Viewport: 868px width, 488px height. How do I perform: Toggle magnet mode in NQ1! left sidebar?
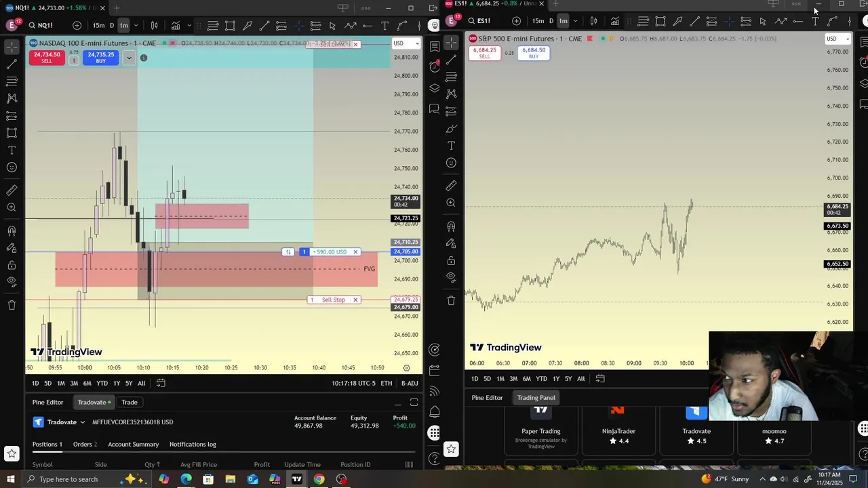coord(12,231)
